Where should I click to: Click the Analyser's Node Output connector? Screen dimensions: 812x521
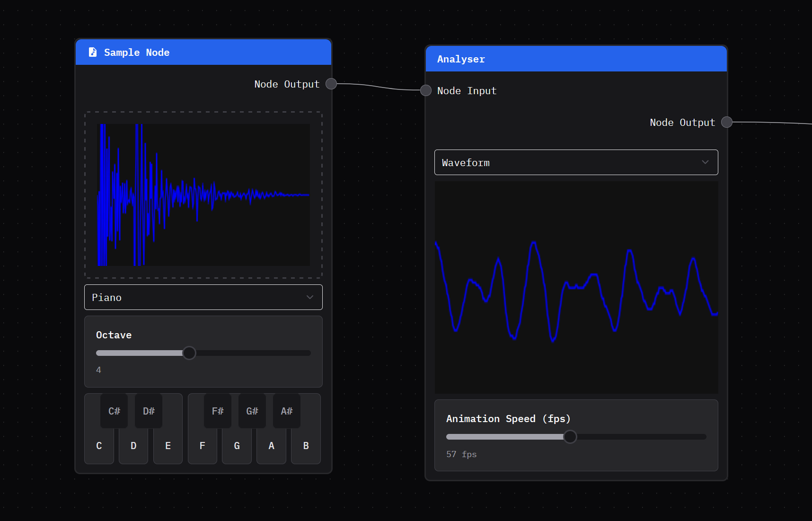pyautogui.click(x=726, y=122)
